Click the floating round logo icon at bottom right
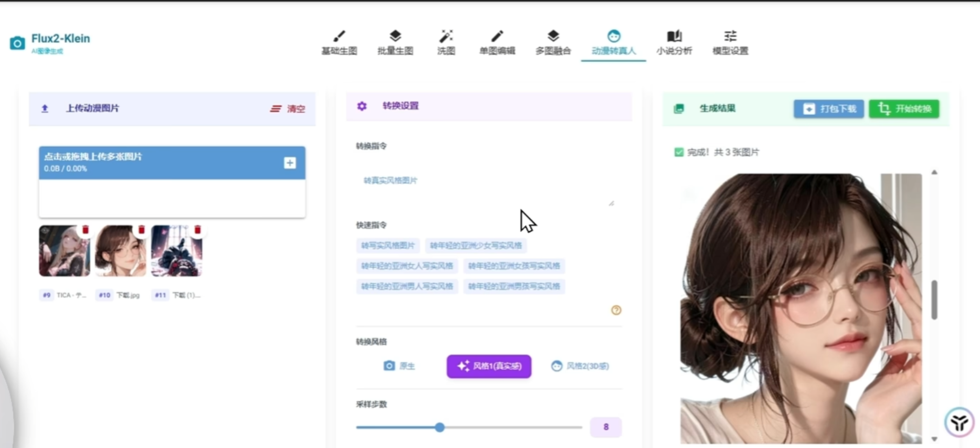The image size is (980, 448). point(959,423)
